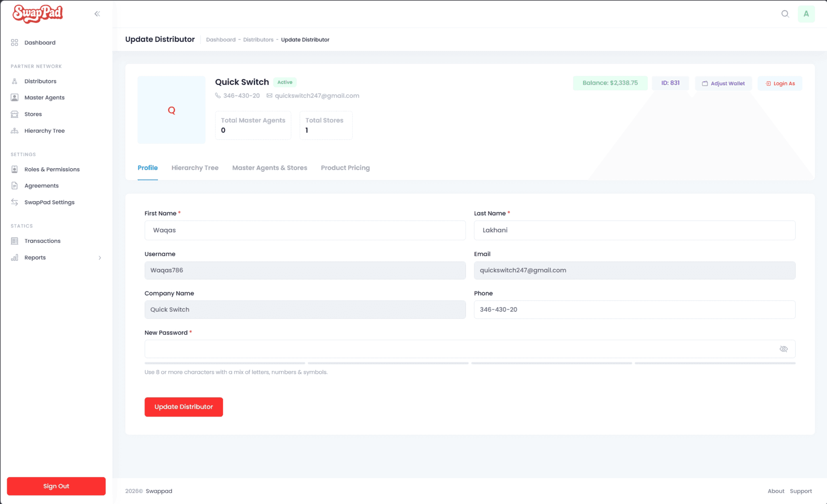This screenshot has width=827, height=504.
Task: Click the envelope icon beside email
Action: coord(269,96)
